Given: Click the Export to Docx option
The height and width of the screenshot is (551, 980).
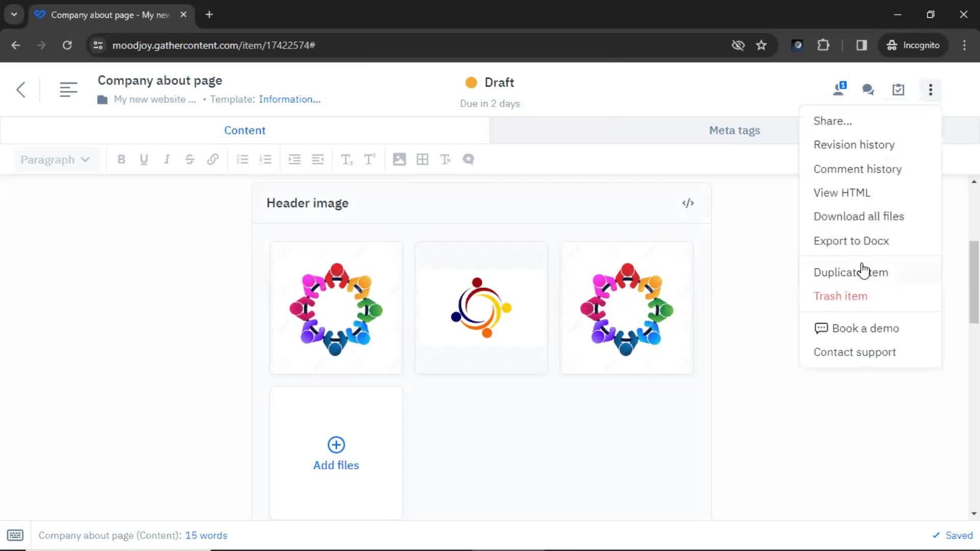Looking at the screenshot, I should (x=851, y=241).
